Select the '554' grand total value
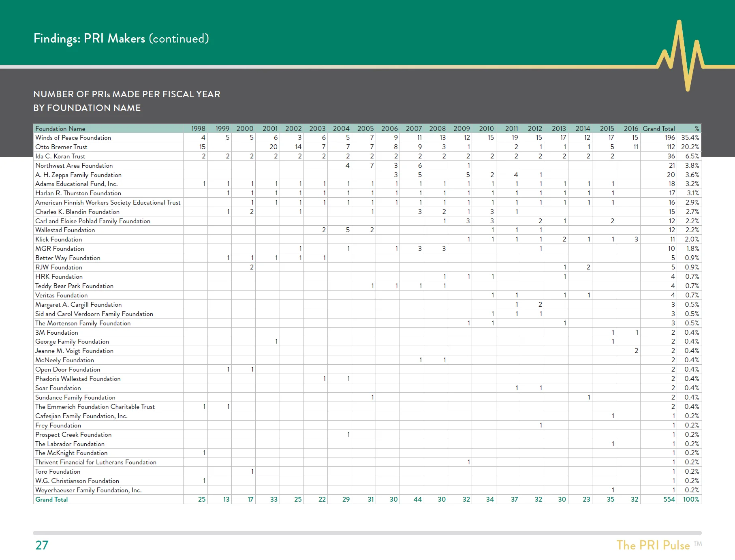This screenshot has height=560, width=735. 669,500
